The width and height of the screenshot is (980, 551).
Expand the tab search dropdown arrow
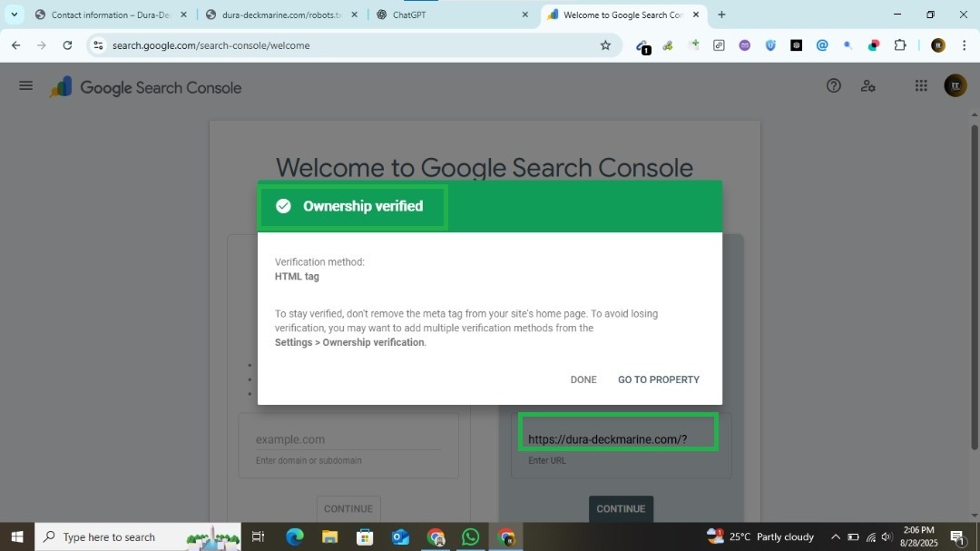(14, 15)
